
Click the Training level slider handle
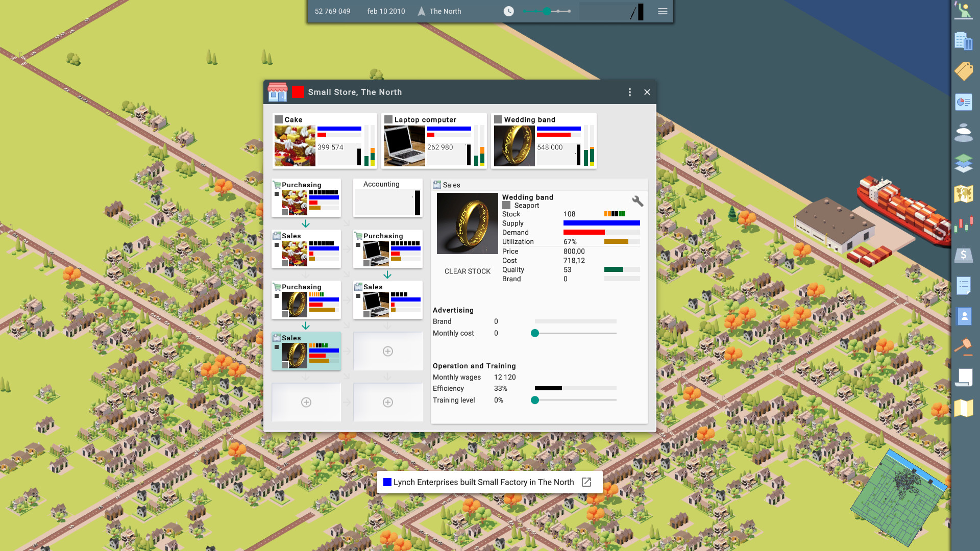tap(535, 400)
